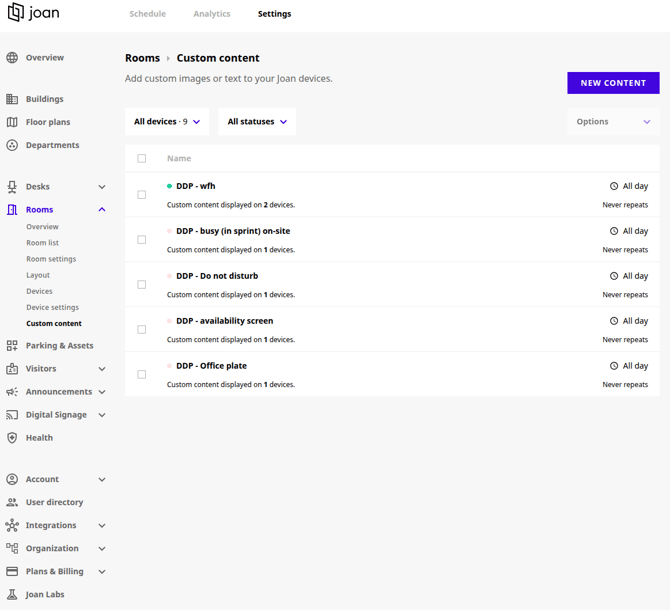Tick the select-all checkbox beside Name
This screenshot has width=670, height=610.
click(x=142, y=159)
